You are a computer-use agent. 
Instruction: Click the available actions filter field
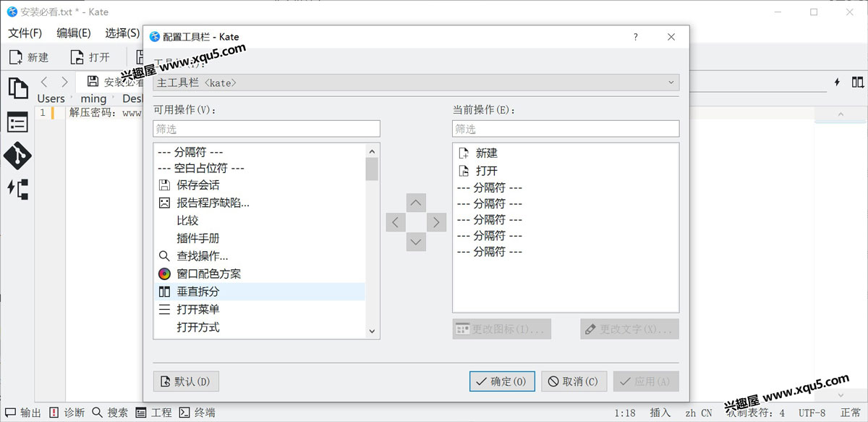(266, 129)
